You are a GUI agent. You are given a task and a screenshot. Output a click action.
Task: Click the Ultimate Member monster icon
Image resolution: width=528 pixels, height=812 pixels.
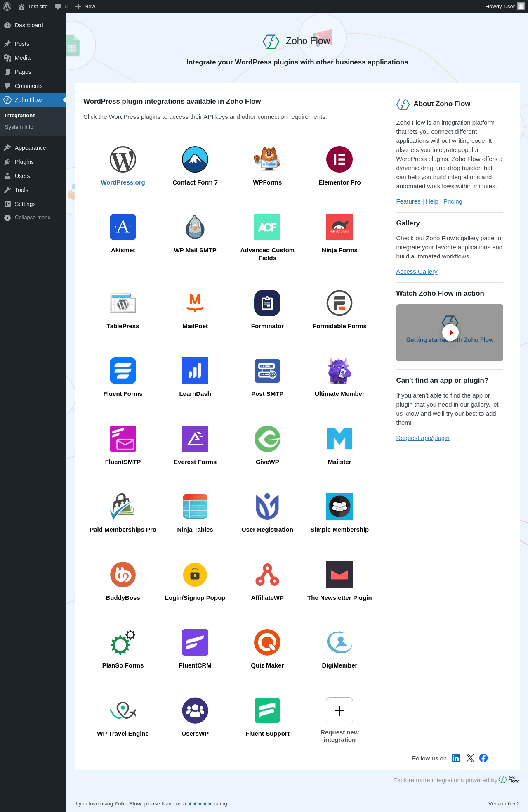339,371
